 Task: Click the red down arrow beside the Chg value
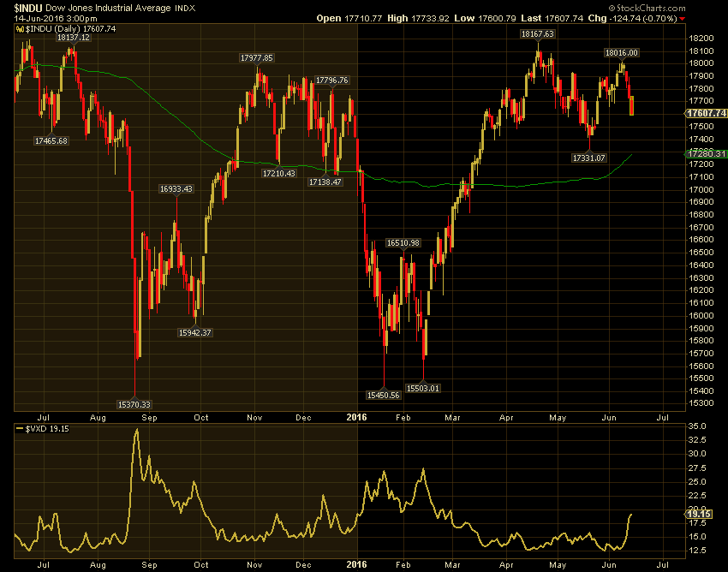(682, 19)
